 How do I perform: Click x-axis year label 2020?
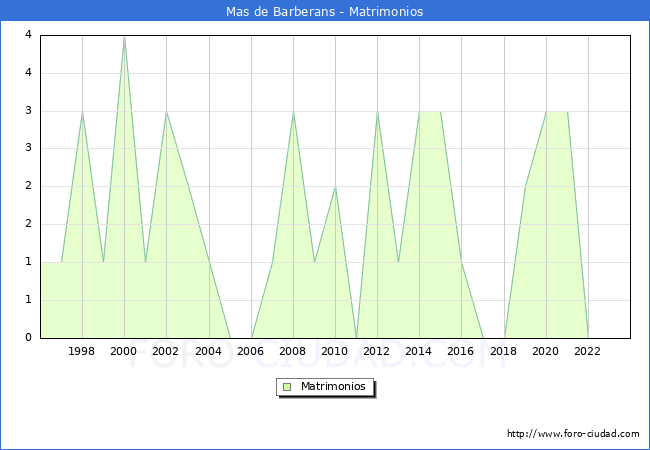[x=546, y=351]
